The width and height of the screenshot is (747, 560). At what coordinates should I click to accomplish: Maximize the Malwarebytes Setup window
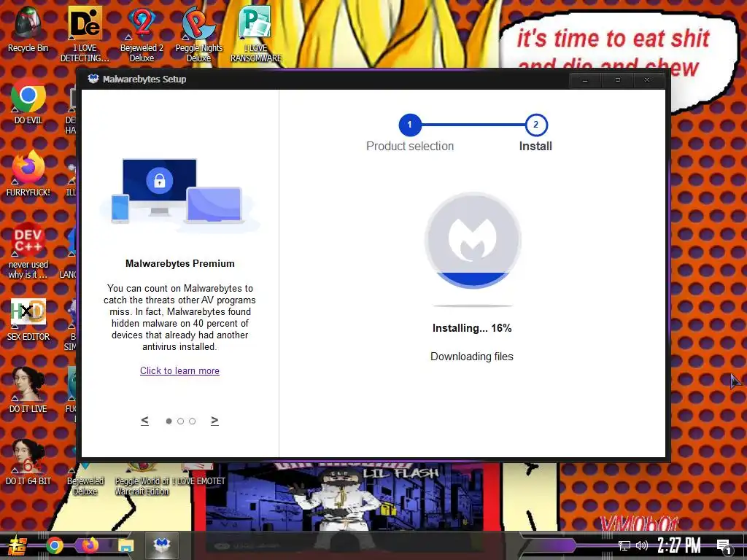pos(617,80)
